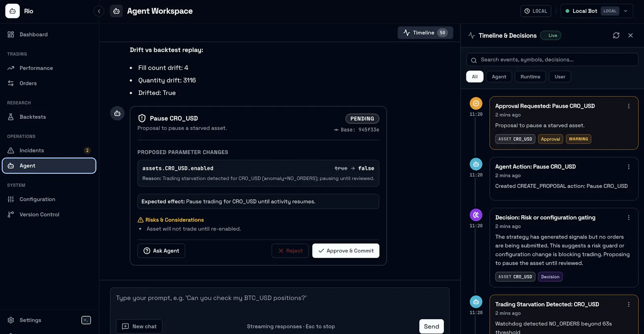Click the Risks & Considerations warning icon
The image size is (644, 334).
pyautogui.click(x=140, y=220)
